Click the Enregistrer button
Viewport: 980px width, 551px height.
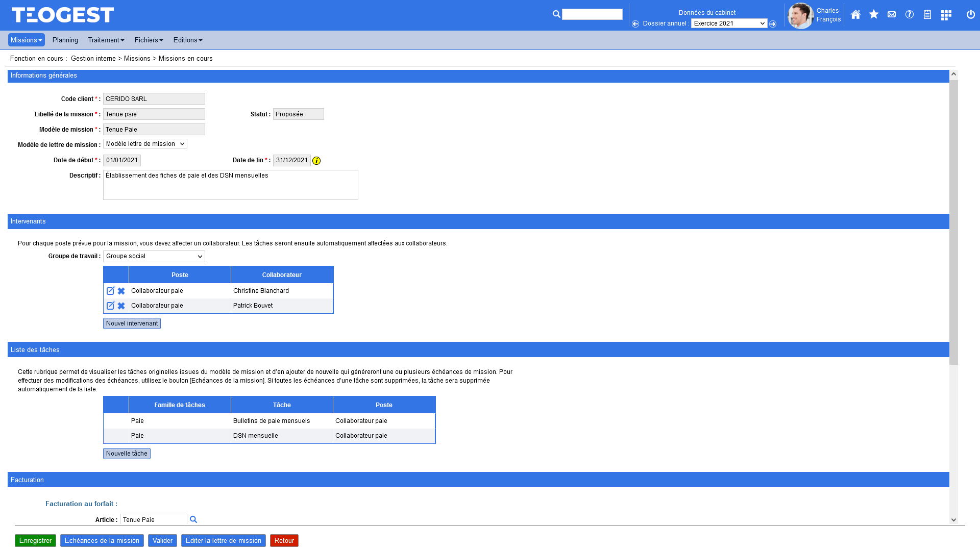[x=35, y=540]
